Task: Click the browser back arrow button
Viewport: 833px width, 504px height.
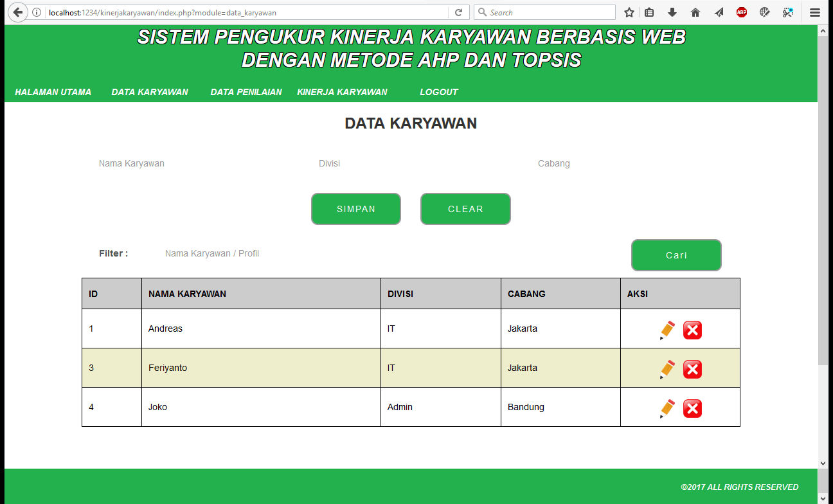Action: [18, 12]
